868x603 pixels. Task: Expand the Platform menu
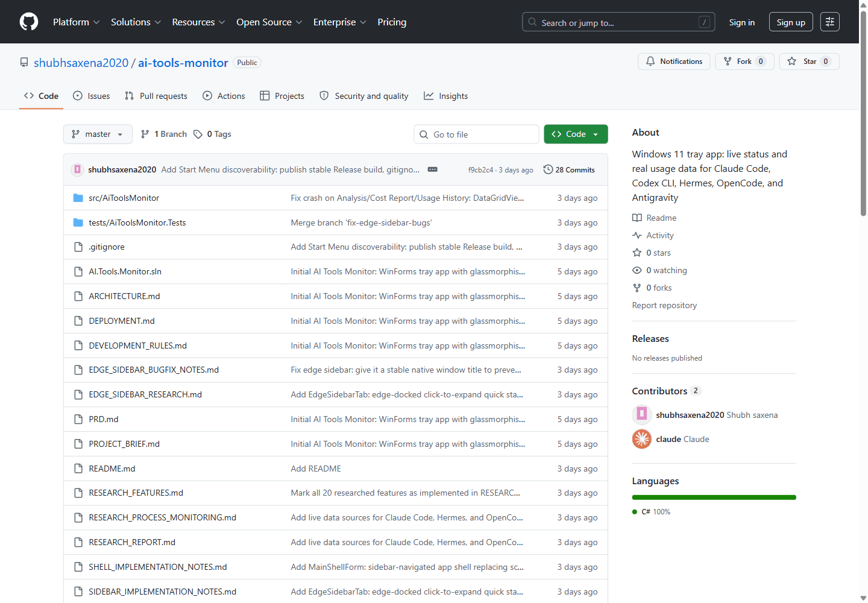click(x=77, y=22)
